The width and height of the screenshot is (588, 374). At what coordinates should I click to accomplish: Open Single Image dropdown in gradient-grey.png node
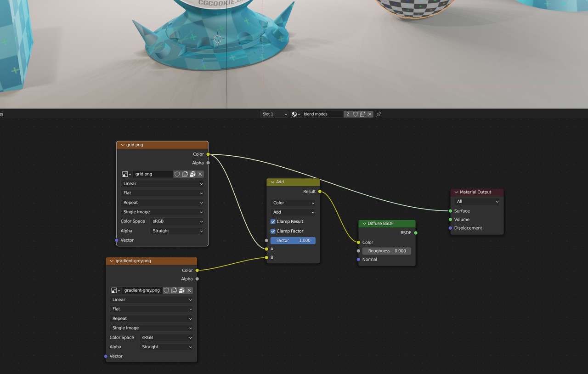(x=152, y=328)
